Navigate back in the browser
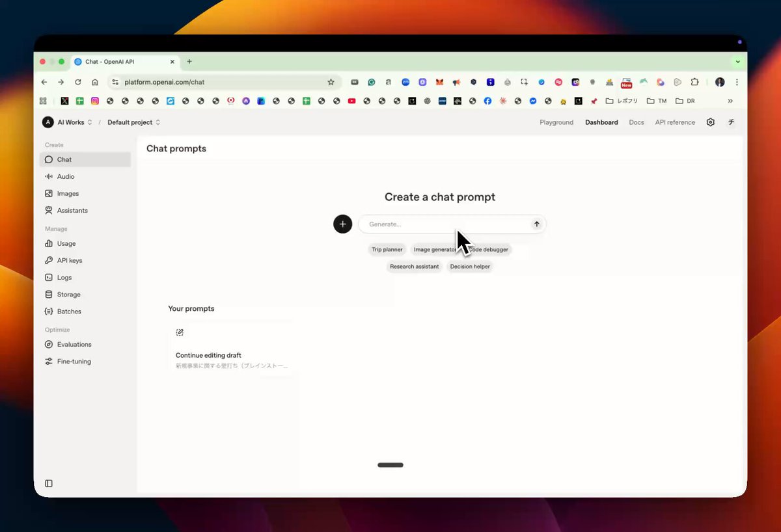 44,82
